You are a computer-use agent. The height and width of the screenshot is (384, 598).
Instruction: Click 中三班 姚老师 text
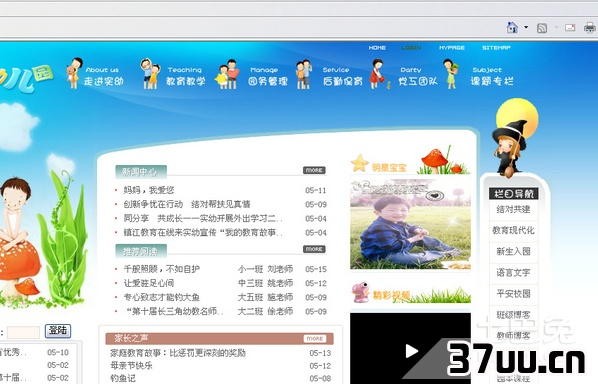point(265,283)
